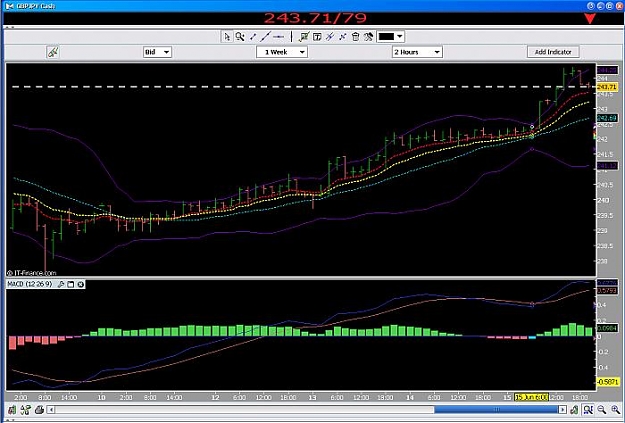
Task: Open the 2 Hours interval dropdown
Action: click(417, 52)
